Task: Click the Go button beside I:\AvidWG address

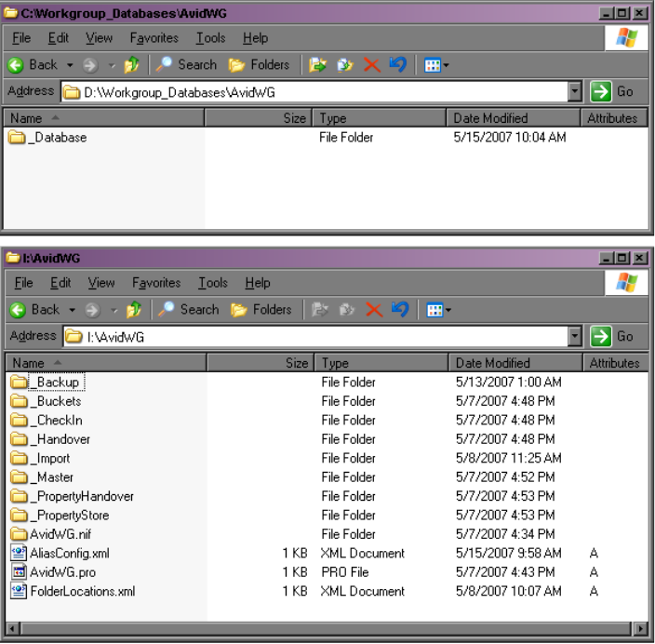Action: (x=612, y=336)
